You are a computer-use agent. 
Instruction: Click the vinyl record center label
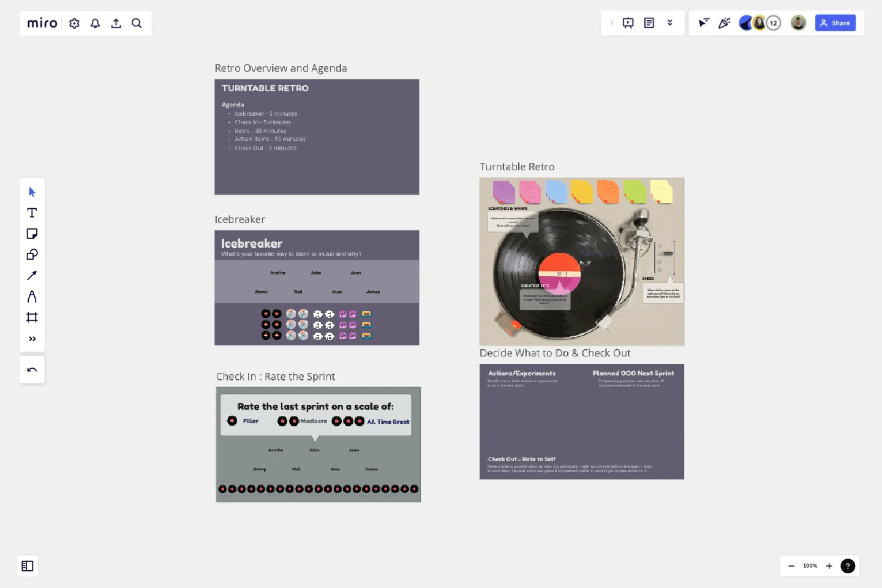(559, 273)
